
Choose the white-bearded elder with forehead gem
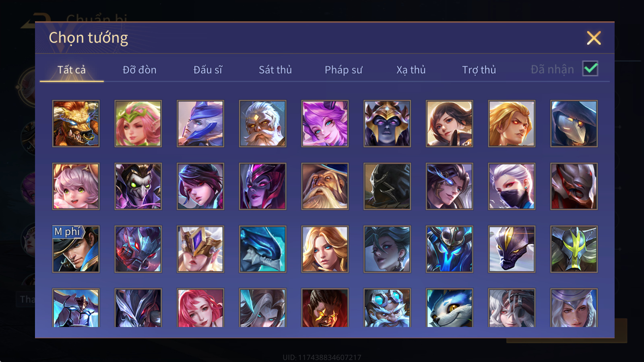click(262, 123)
